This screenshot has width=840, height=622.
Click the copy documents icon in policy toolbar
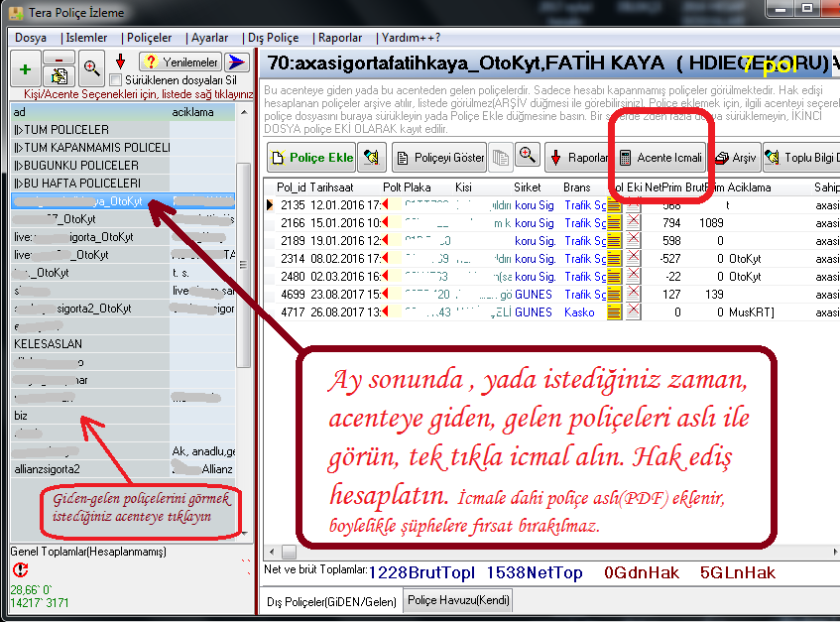(x=501, y=158)
